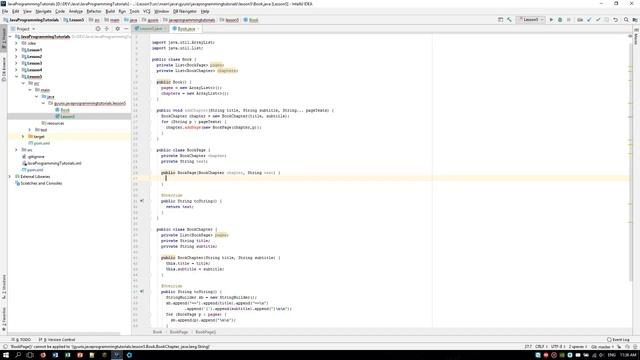The image size is (640, 360).
Task: Select the Scratches and Consoles node
Action: [x=38, y=183]
